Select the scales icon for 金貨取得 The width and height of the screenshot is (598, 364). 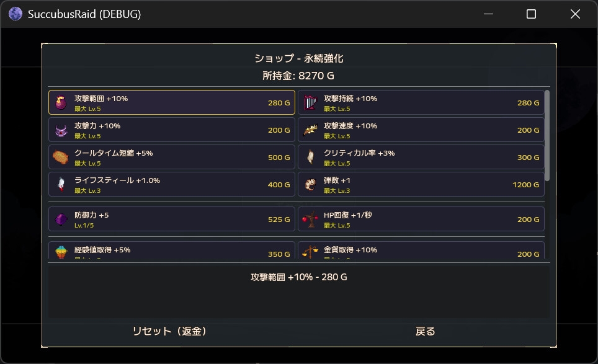pos(310,252)
